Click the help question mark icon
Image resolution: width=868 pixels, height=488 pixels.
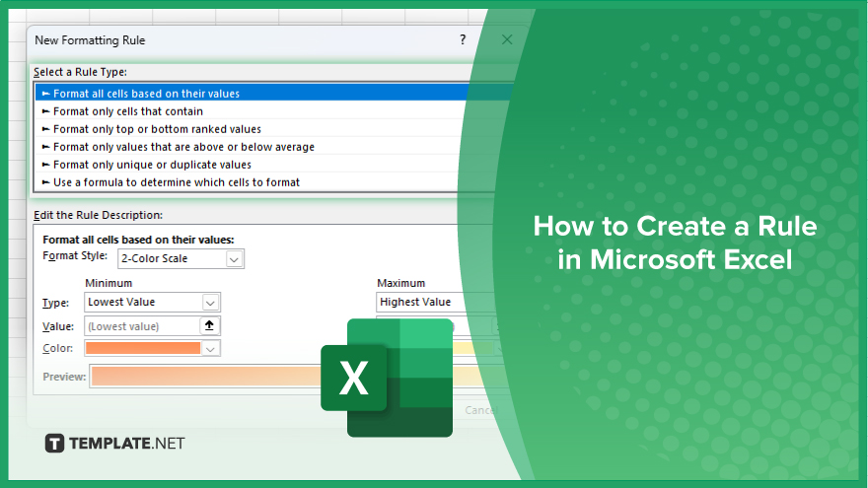point(463,39)
